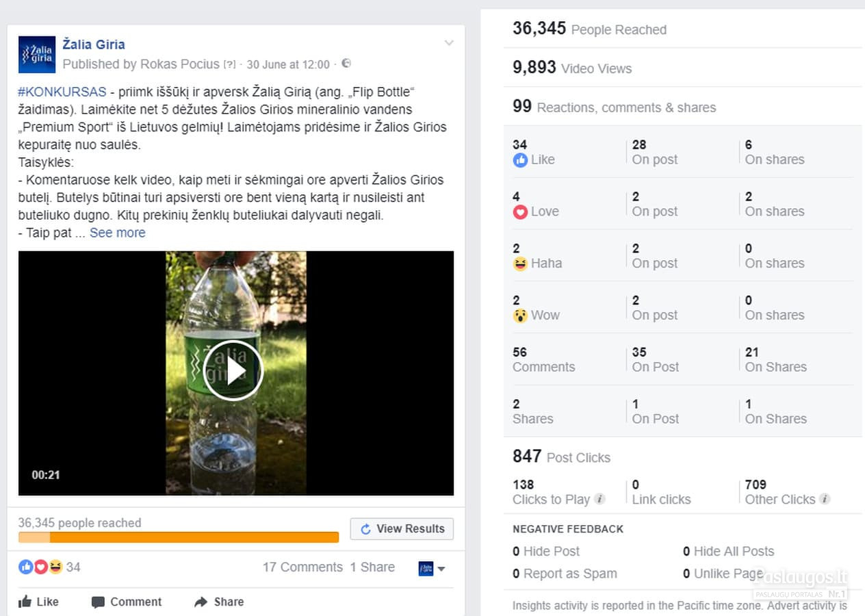
Task: Click the View Results button
Action: click(402, 528)
